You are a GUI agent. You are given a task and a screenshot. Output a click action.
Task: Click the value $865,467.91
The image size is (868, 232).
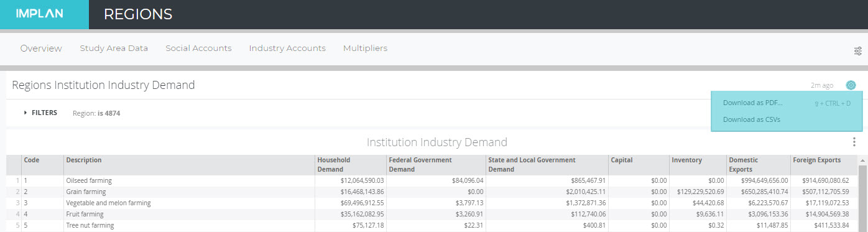588,180
